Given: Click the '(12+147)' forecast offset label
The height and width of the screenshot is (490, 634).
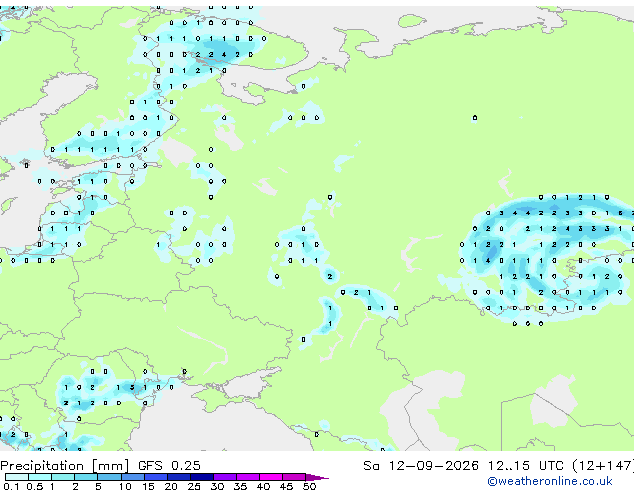Looking at the screenshot, I should click(603, 466).
